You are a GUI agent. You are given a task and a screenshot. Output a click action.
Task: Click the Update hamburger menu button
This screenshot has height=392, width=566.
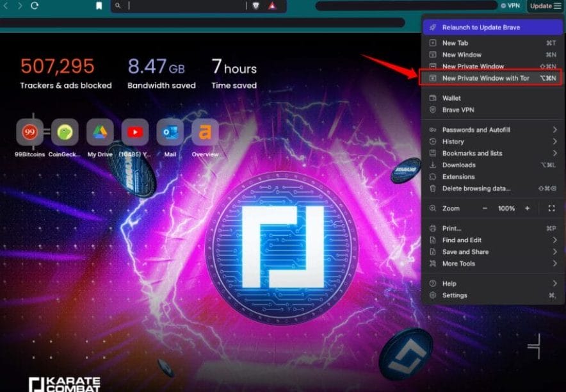pos(546,6)
